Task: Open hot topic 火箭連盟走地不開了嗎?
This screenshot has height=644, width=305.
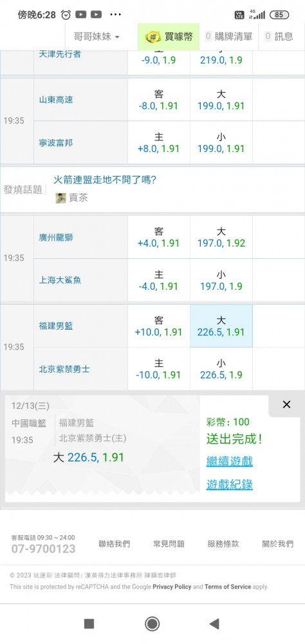Action: coord(105,180)
